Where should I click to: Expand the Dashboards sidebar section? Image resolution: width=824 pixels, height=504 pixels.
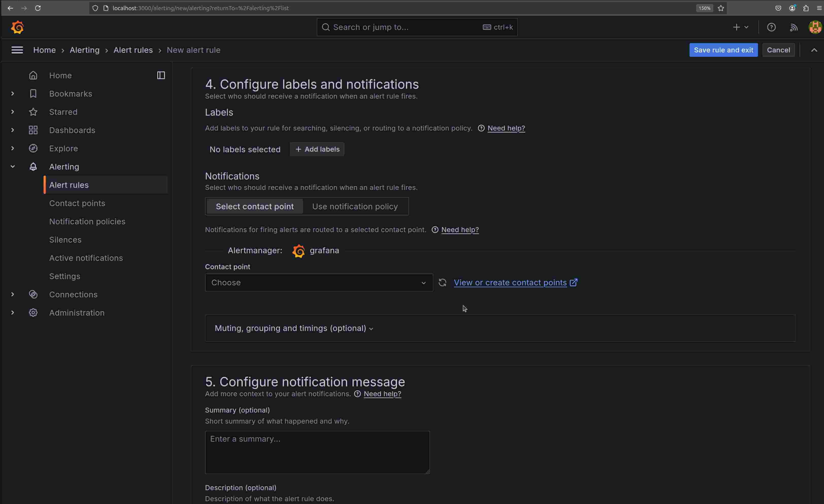click(x=13, y=130)
